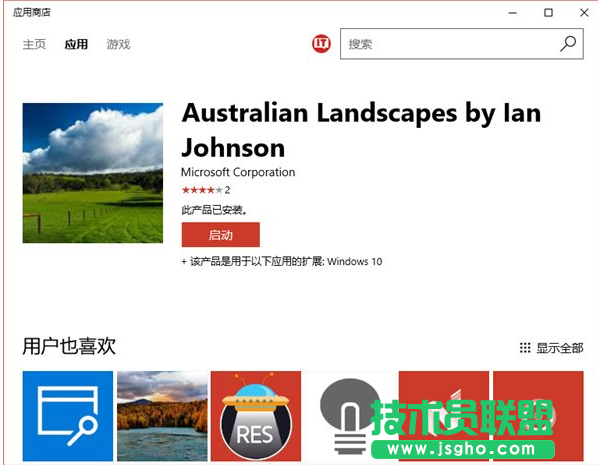This screenshot has width=598, height=465.
Task: Click the 显示全部 show all link
Action: [x=560, y=348]
